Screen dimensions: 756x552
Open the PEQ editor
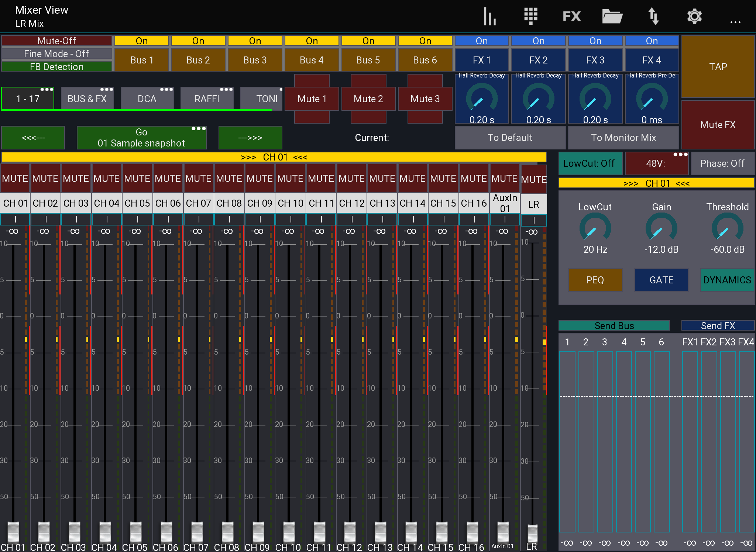coord(595,280)
